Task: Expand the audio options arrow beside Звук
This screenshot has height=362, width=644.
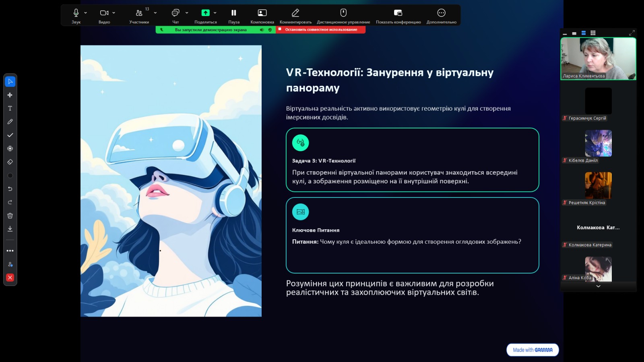Action: coord(86,13)
